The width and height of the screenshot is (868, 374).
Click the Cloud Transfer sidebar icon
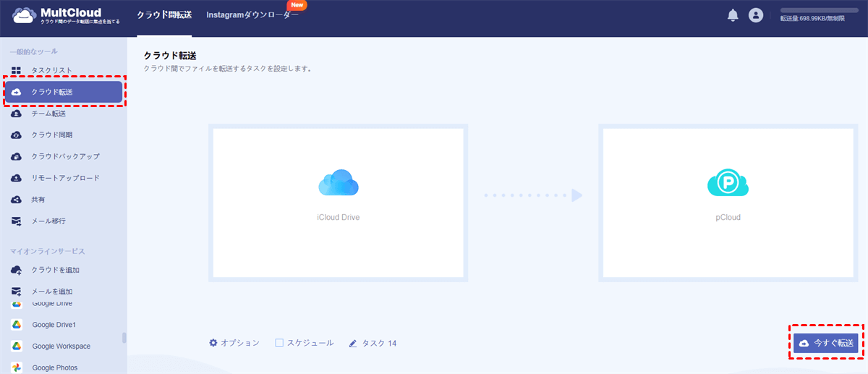click(x=17, y=92)
